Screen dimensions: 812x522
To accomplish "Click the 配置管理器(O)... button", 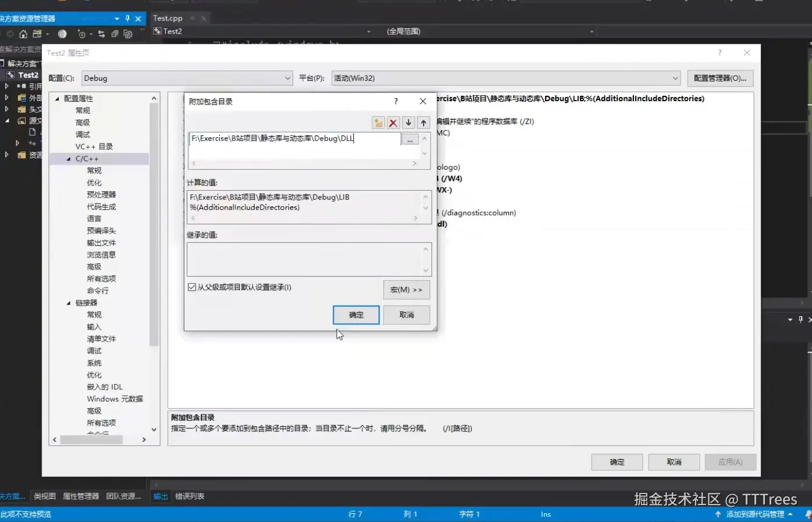I will [720, 78].
